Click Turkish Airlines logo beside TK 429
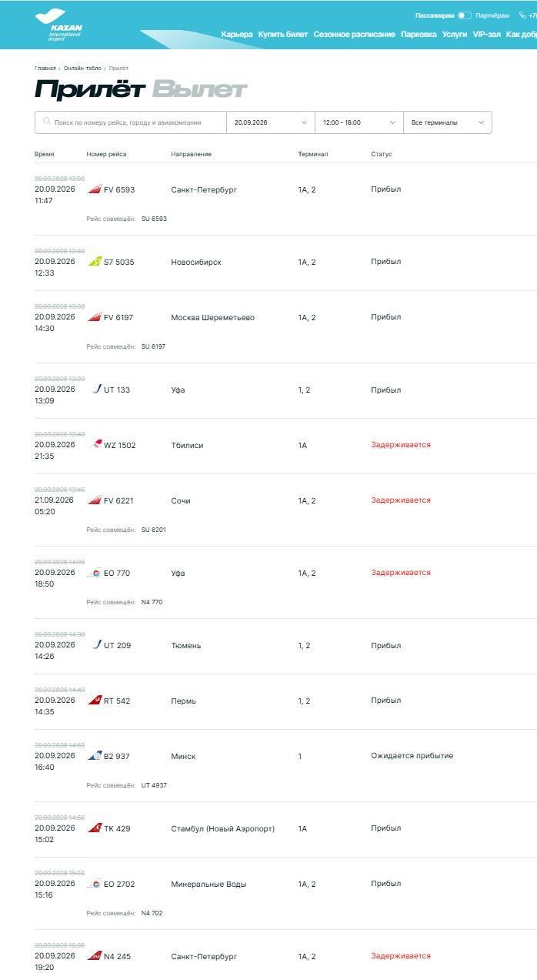 click(95, 828)
